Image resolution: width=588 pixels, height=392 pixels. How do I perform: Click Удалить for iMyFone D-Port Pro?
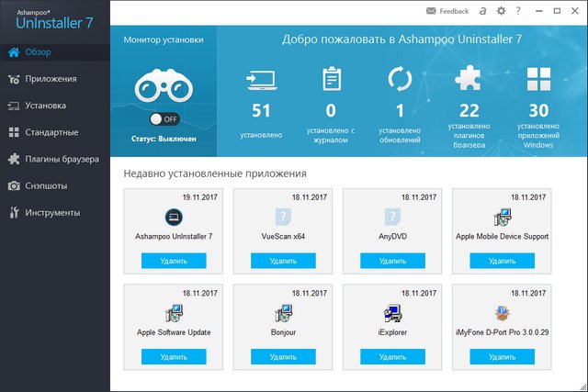[x=502, y=356]
